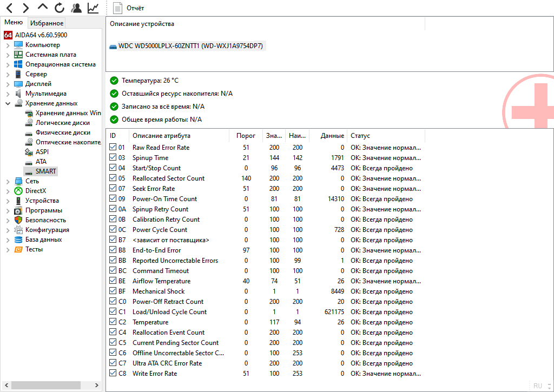Image resolution: width=554 pixels, height=392 pixels.
Task: Click the Forward navigation arrow
Action: (26, 8)
